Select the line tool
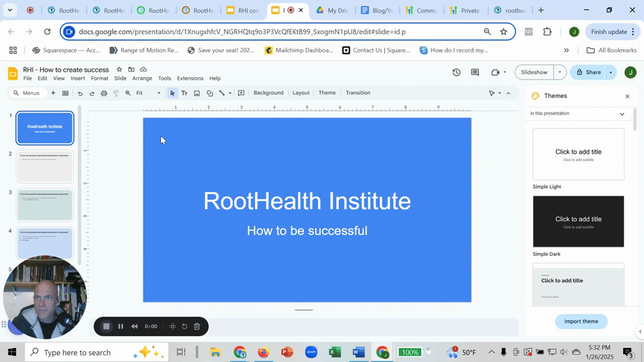644x362 pixels. coord(222,93)
